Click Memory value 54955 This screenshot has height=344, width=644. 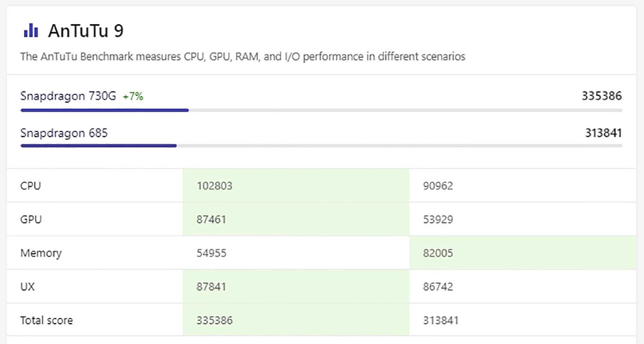click(211, 253)
